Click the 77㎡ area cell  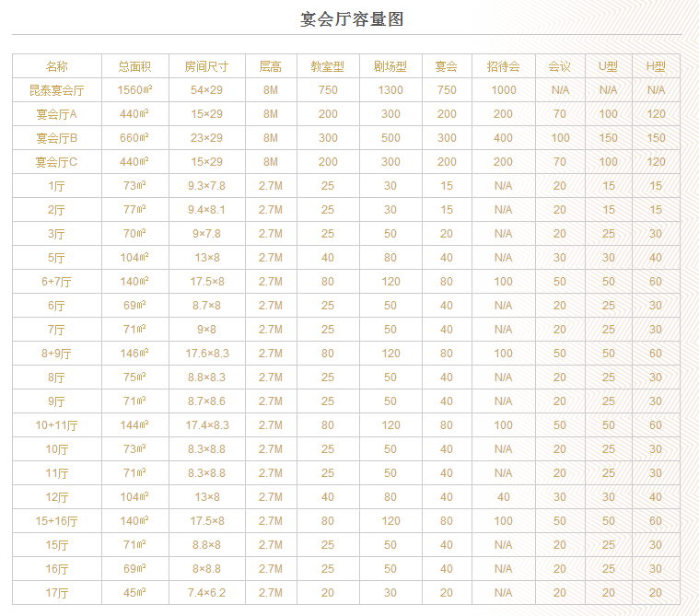pos(134,210)
